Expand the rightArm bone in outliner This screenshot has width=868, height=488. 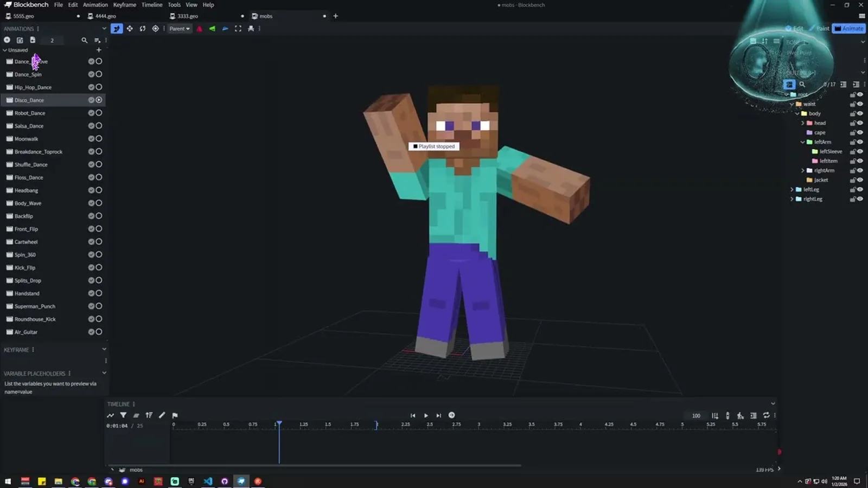point(803,170)
